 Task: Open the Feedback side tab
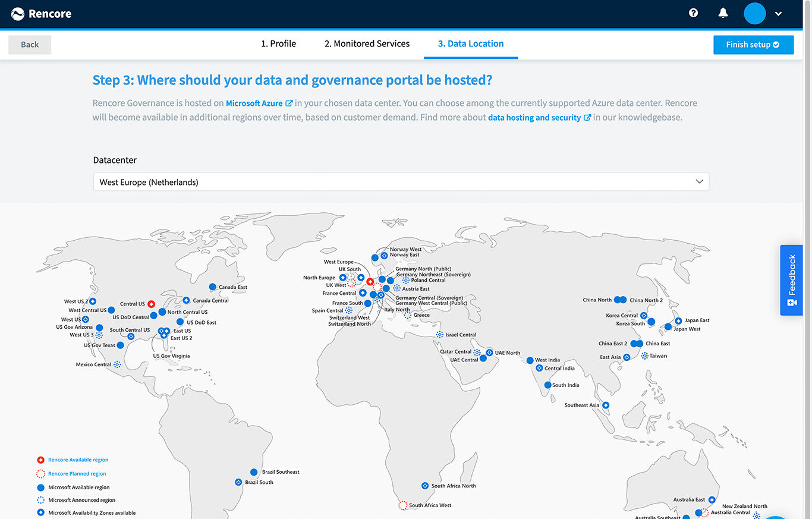pyautogui.click(x=791, y=280)
